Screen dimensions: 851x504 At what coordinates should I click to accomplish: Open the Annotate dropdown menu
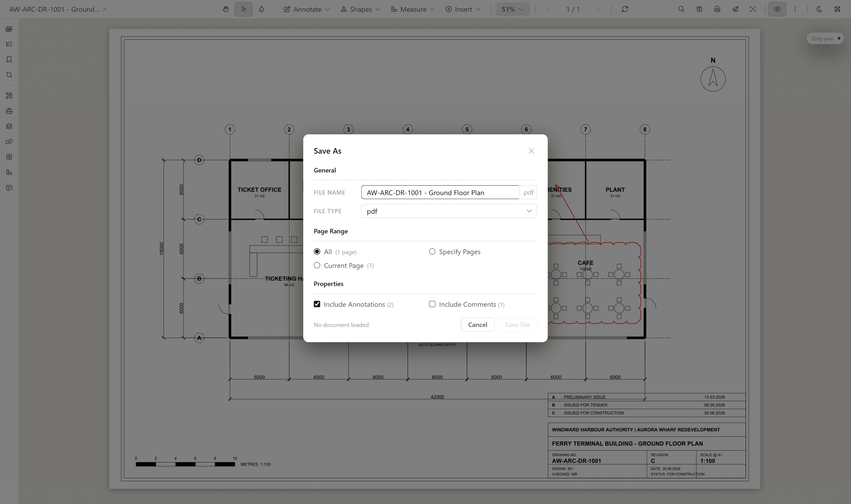pos(307,9)
